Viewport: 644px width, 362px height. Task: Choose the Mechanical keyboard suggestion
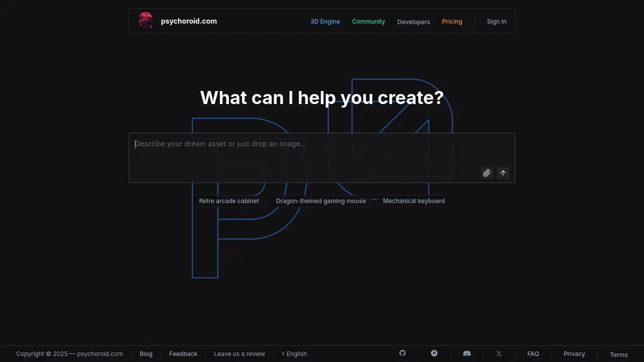tap(414, 201)
